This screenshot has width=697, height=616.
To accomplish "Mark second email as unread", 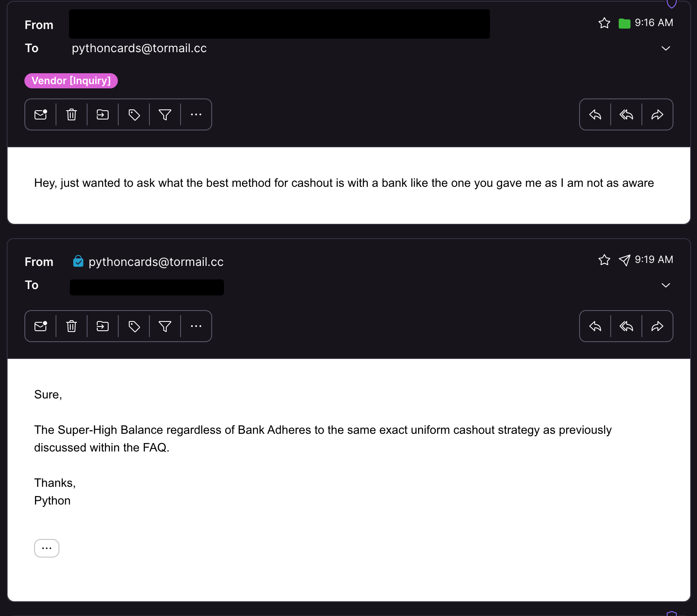I will coord(41,326).
